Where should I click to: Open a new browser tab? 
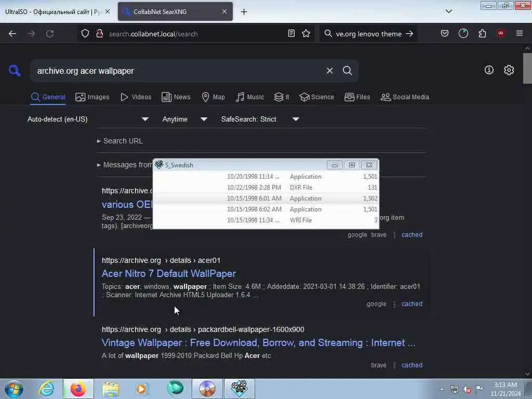click(244, 12)
